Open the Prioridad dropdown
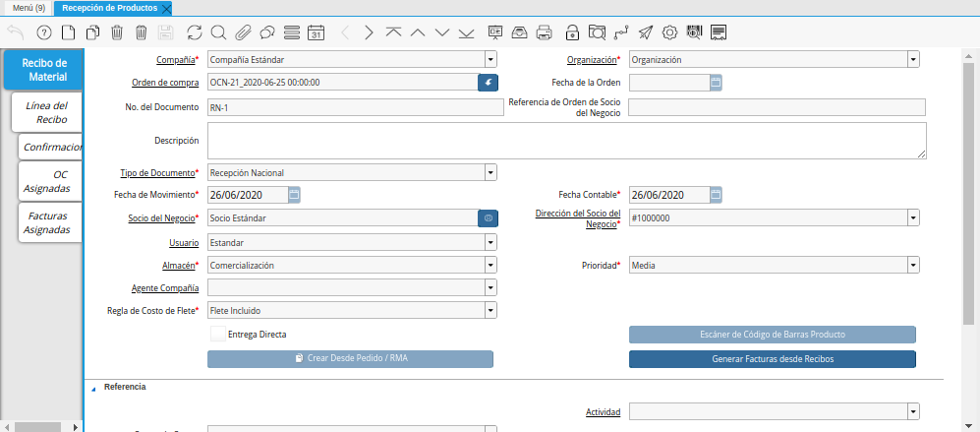Screen dimensions: 980x432 tap(914, 265)
